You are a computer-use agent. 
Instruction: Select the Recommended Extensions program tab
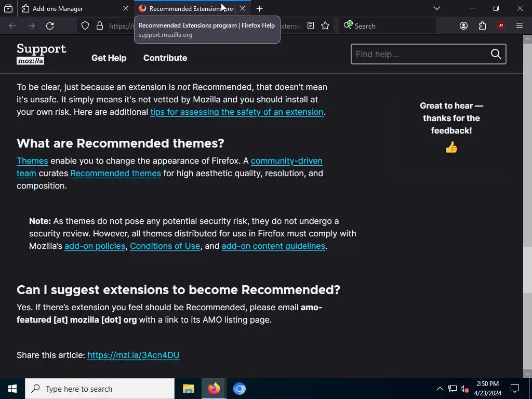coord(192,8)
